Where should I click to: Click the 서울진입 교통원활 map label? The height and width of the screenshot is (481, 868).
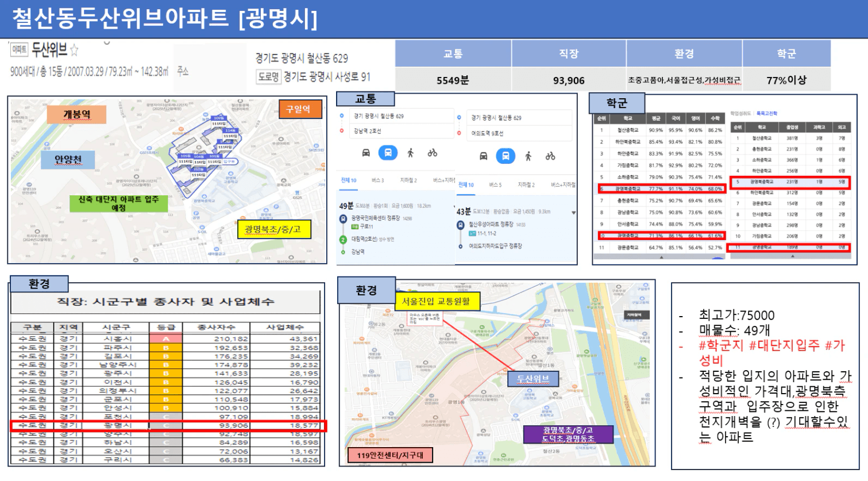437,301
